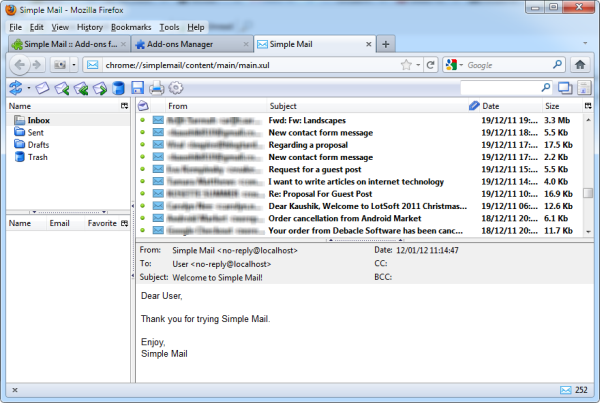Go to Home with house icon

(x=580, y=65)
